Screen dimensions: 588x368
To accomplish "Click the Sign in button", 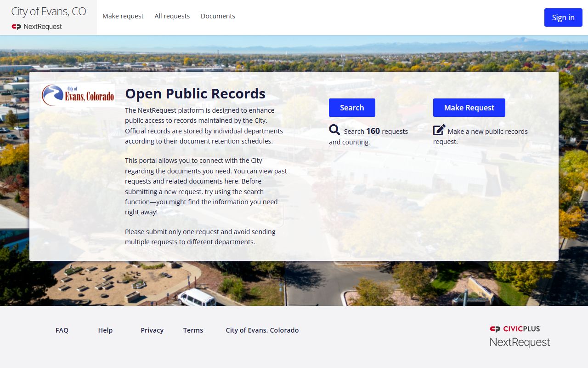I will coord(563,17).
